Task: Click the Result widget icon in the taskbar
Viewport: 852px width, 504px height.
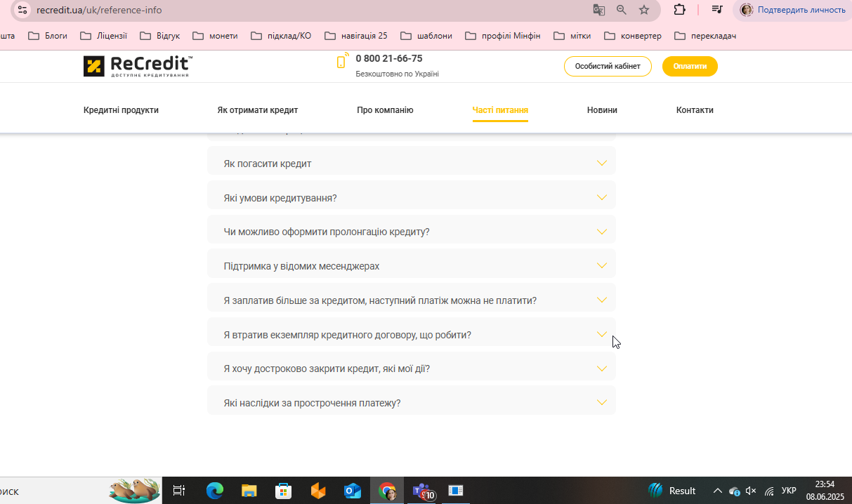Action: [x=655, y=491]
